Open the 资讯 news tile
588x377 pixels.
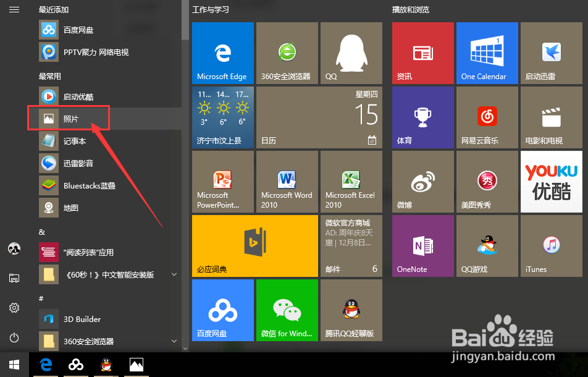coord(423,53)
